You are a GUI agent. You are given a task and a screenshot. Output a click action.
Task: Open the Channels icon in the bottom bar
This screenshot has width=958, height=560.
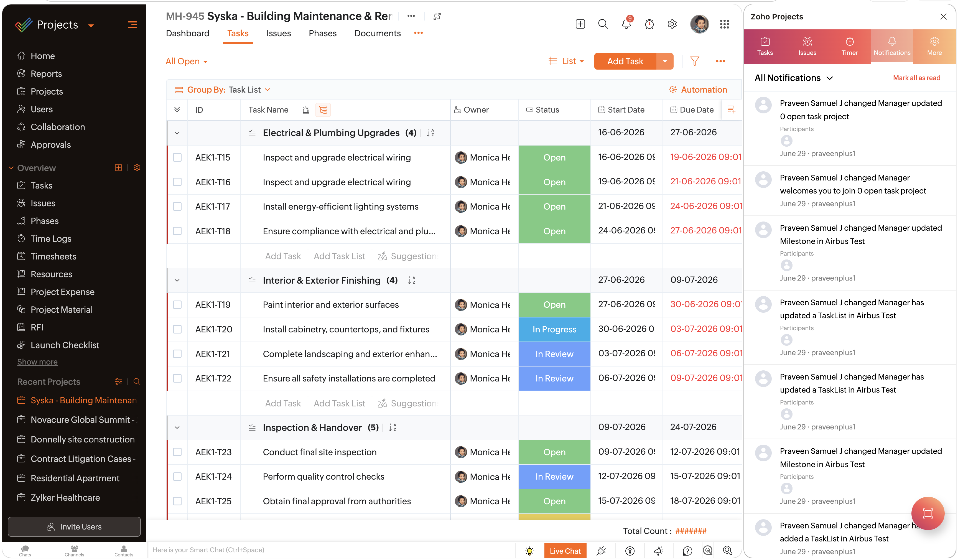coord(74,551)
